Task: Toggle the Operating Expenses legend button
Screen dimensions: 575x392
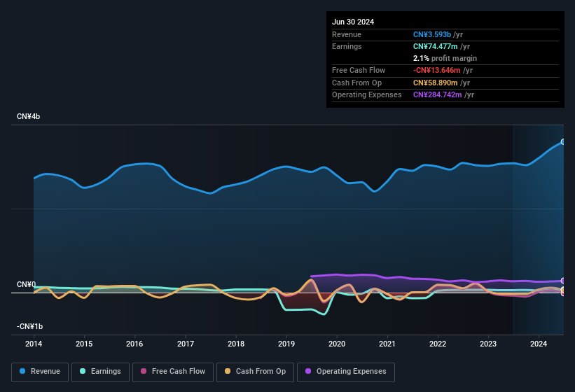Action: [346, 372]
